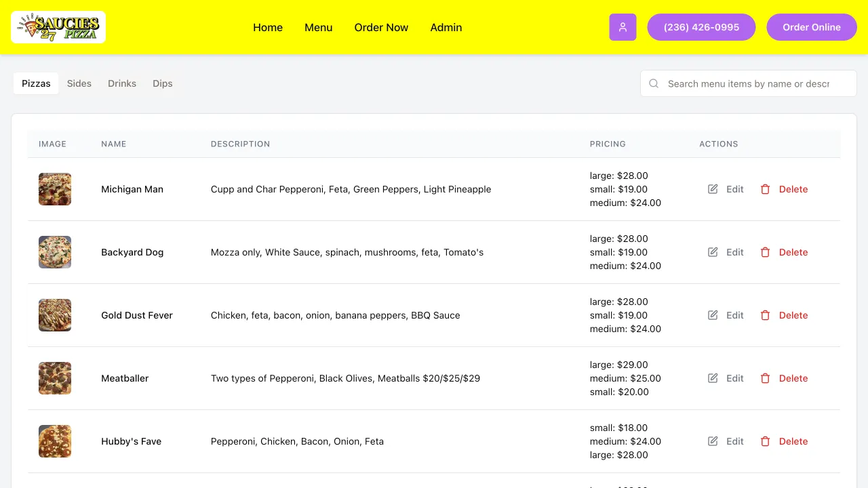868x488 pixels.
Task: Select the edit icon for Meatballer
Action: tap(713, 378)
